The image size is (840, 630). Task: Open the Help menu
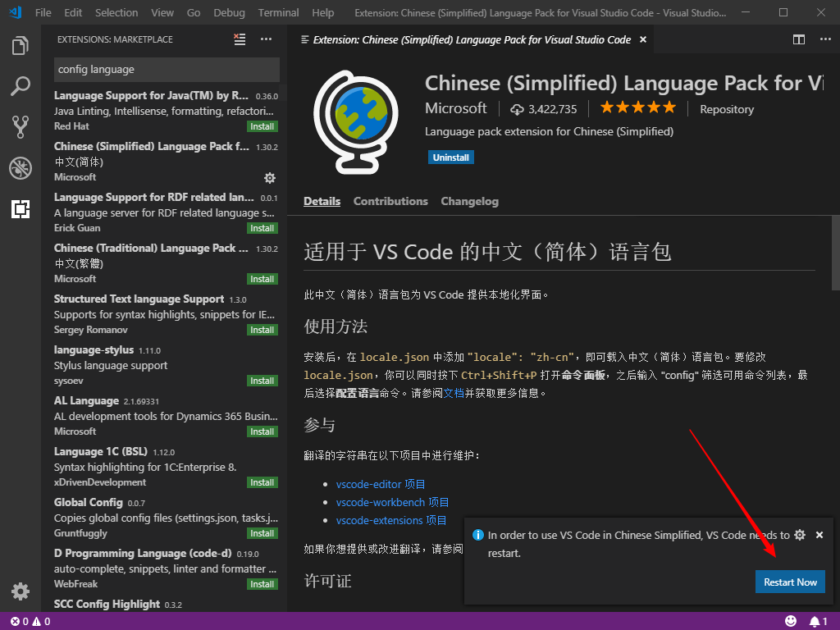(322, 12)
